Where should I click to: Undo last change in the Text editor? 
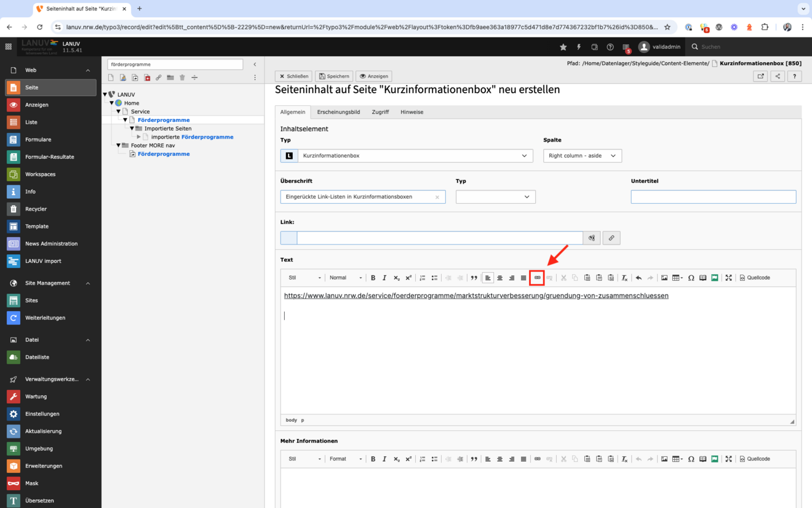click(x=639, y=278)
